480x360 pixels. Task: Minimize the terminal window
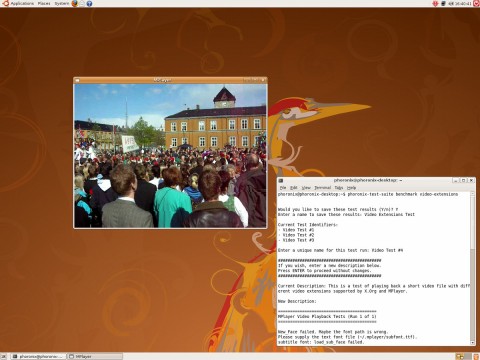(x=455, y=180)
